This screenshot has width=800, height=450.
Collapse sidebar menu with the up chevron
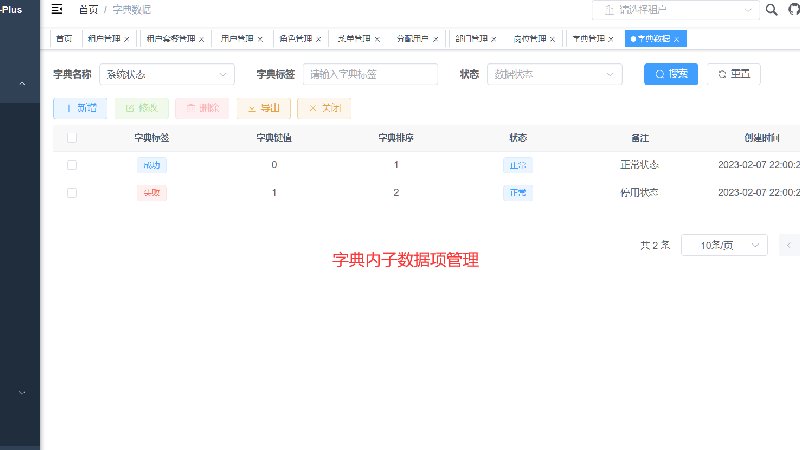pos(22,83)
